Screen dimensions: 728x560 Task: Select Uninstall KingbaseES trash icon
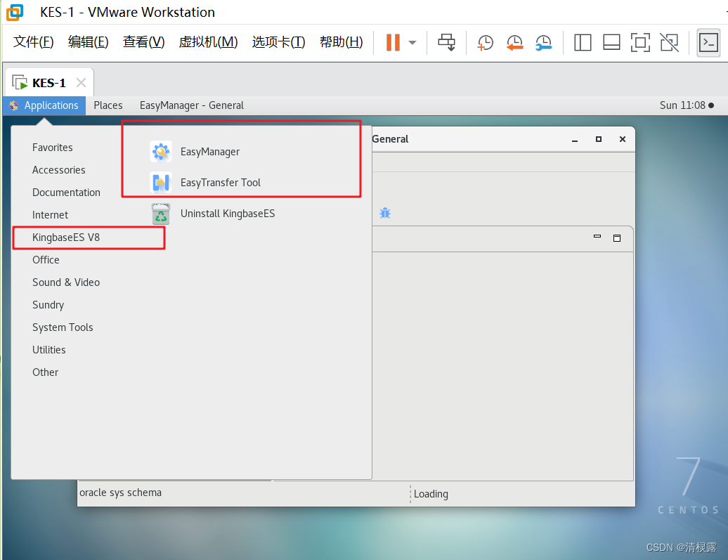pos(161,214)
